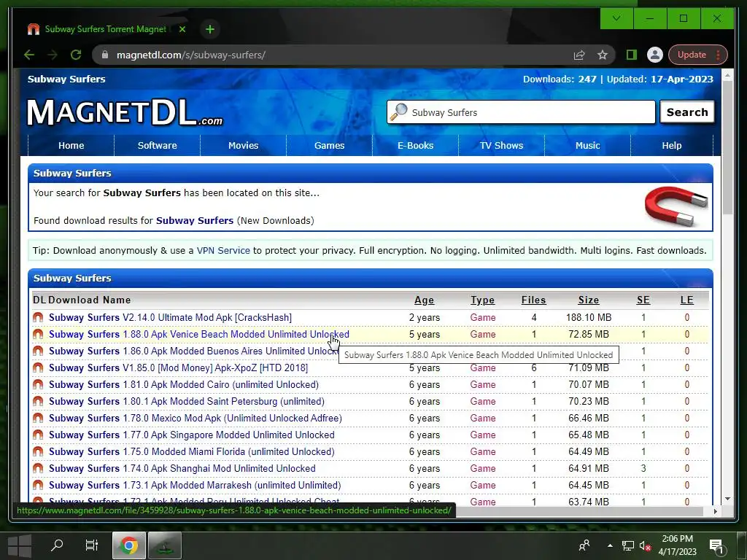
Task: Open the side panel icon in Chrome toolbar
Action: point(631,55)
